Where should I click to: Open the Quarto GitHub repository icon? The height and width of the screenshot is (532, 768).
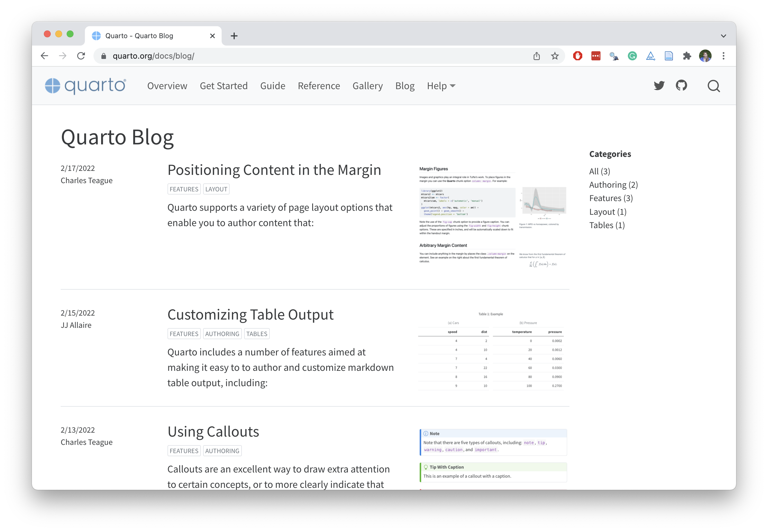tap(681, 86)
